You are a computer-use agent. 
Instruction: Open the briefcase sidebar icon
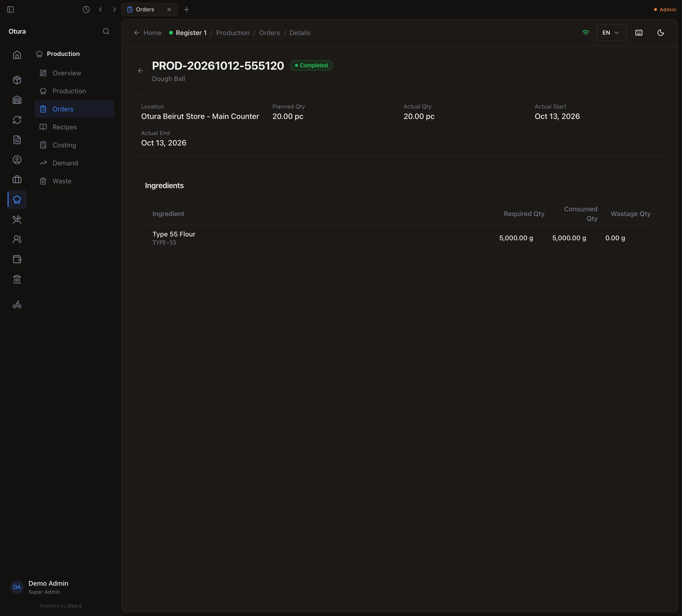coord(17,180)
